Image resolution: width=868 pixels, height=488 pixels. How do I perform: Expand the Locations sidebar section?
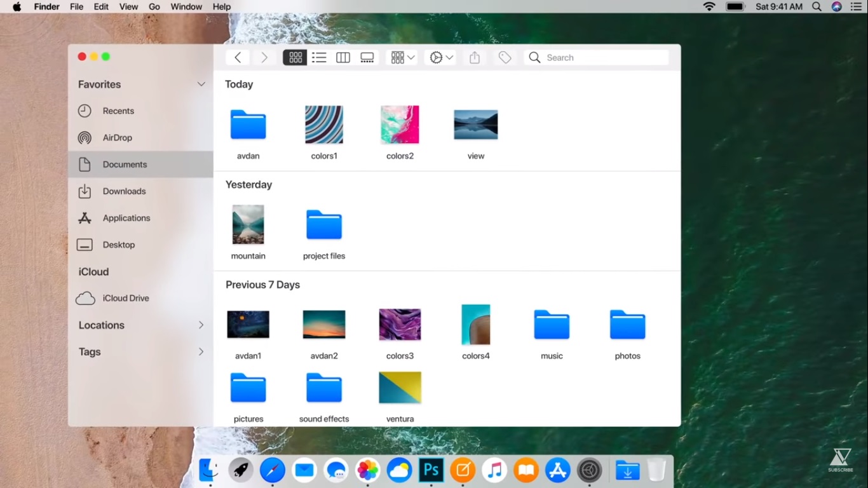tap(201, 325)
